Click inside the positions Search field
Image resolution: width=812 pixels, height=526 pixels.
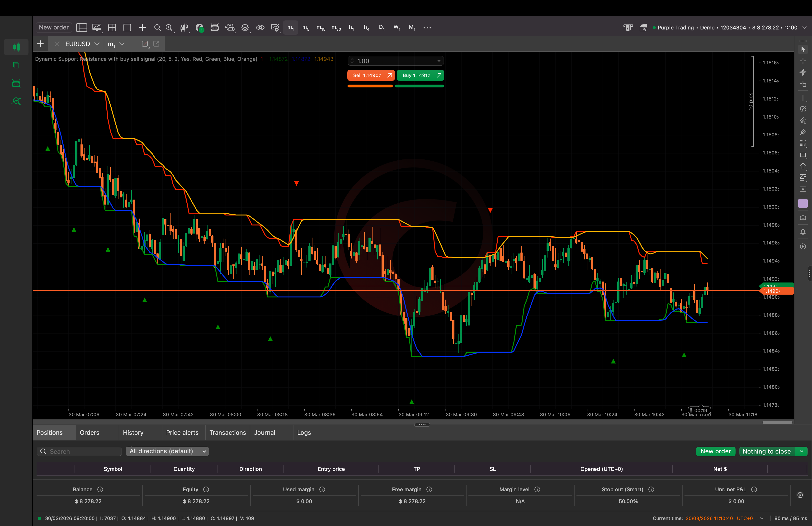(x=79, y=451)
